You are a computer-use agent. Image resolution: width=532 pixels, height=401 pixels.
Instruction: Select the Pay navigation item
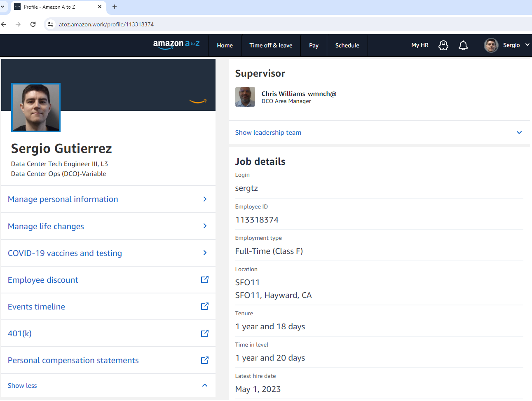[x=314, y=45]
